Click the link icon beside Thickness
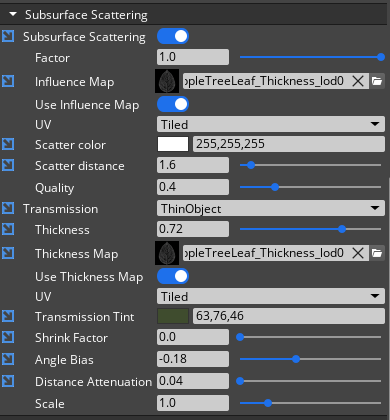The image size is (390, 420). tap(8, 229)
